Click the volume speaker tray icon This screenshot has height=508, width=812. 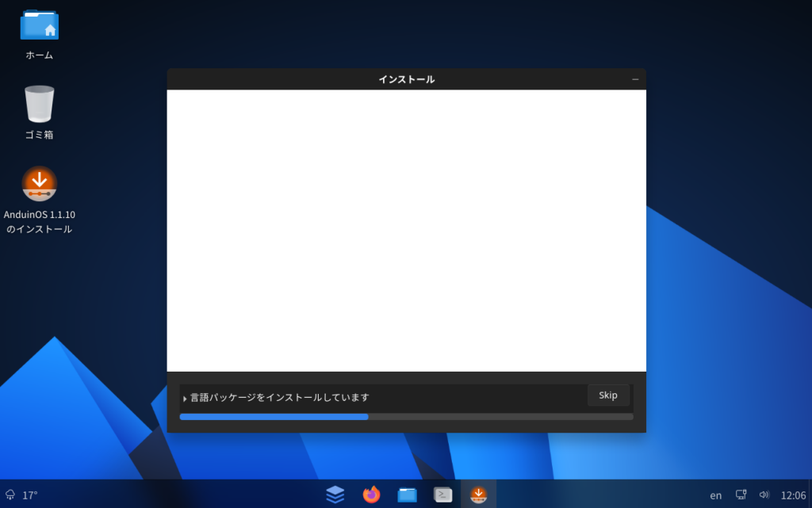click(764, 495)
